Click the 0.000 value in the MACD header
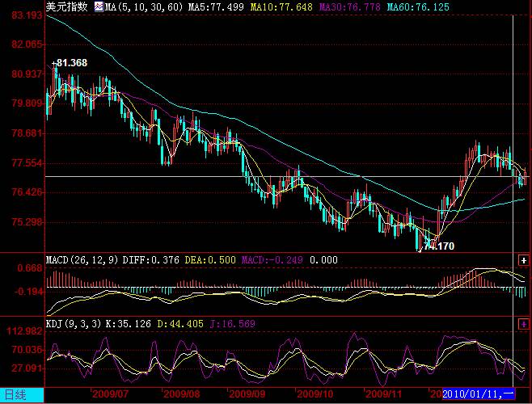The height and width of the screenshot is (404, 532). [323, 260]
